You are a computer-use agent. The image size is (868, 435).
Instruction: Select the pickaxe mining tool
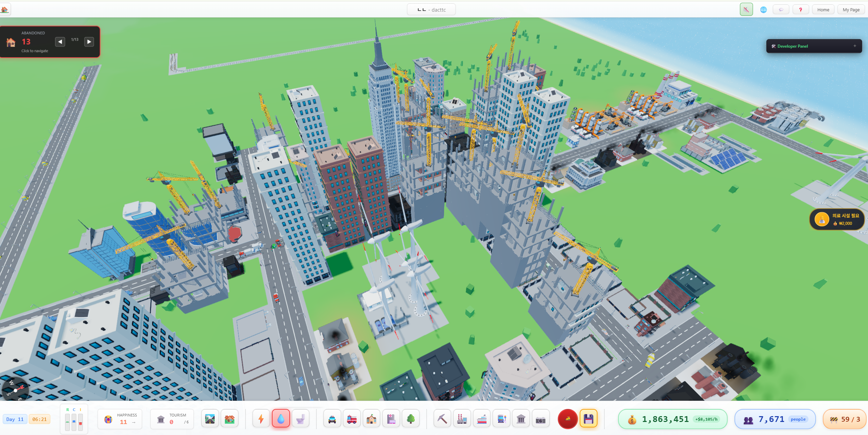pos(442,419)
